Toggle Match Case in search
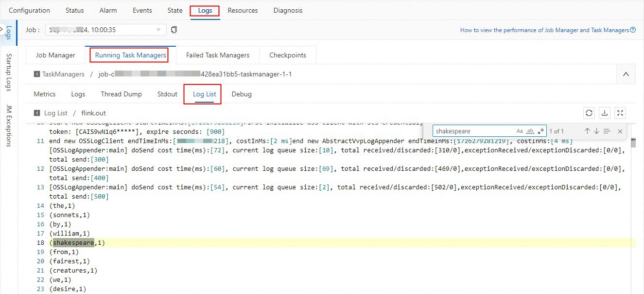Screen dimensions: 644x294 click(x=520, y=131)
